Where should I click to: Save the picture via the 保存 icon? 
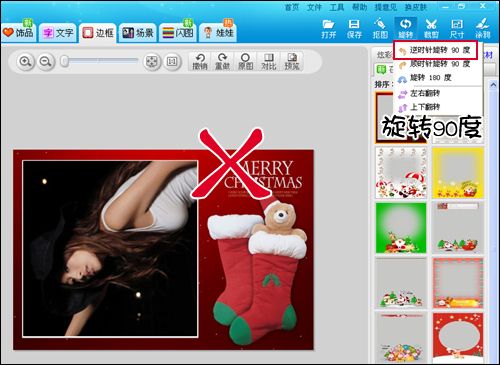[x=354, y=29]
